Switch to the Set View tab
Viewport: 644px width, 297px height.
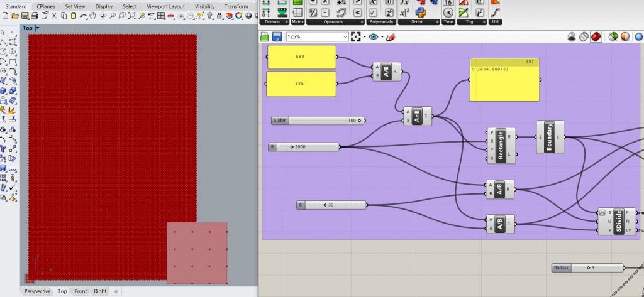pos(75,6)
